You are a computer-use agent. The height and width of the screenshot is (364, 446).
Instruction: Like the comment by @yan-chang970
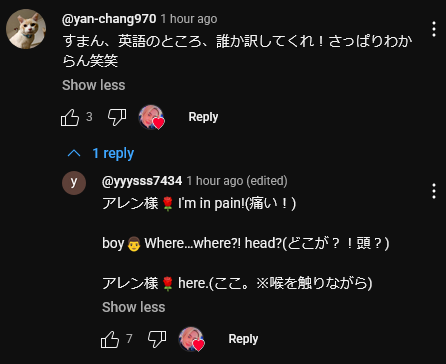click(x=70, y=117)
